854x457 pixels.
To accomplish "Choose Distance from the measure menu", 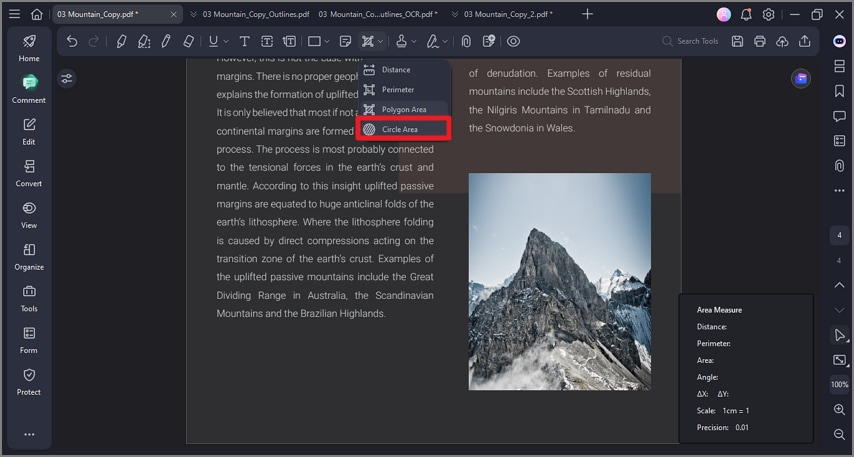I will click(x=403, y=70).
